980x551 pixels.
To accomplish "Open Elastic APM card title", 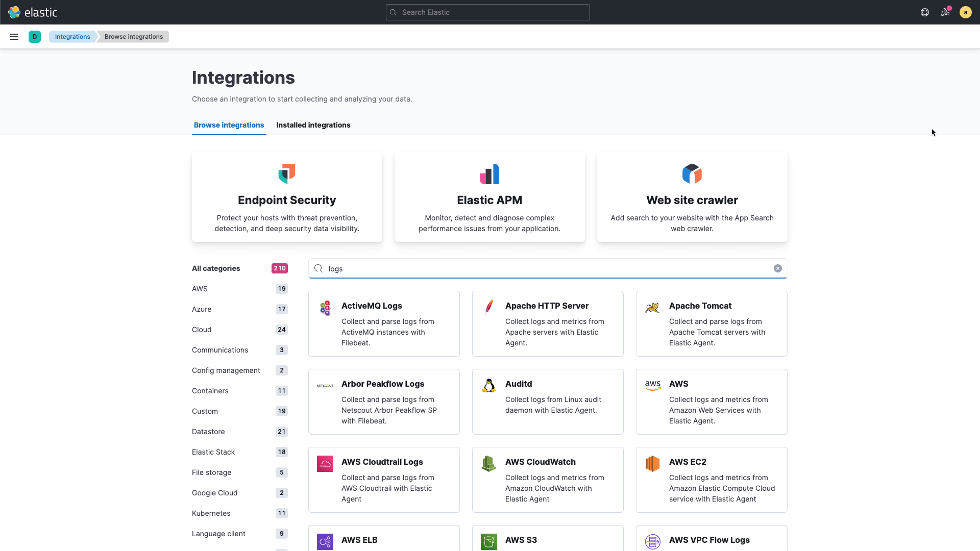I will tap(489, 200).
